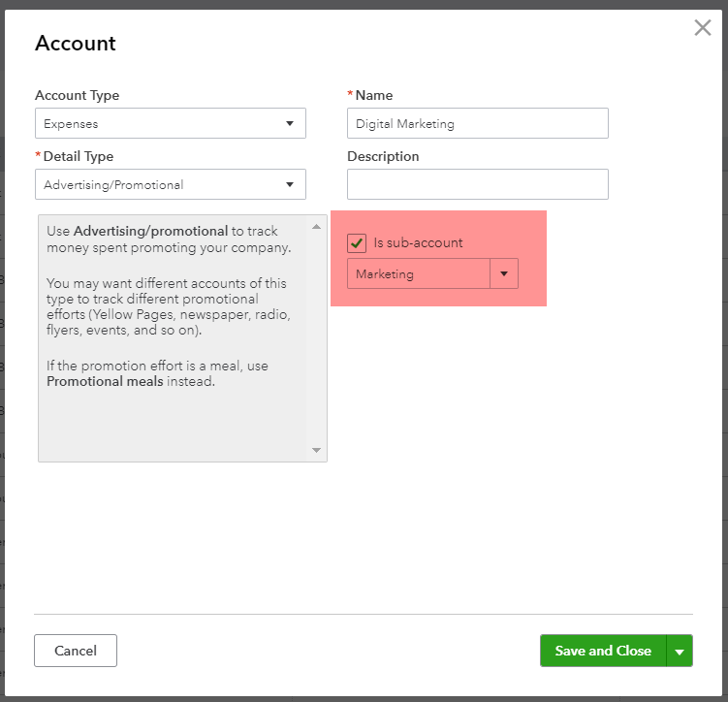This screenshot has width=728, height=702.
Task: Click the Name field containing Digital Marketing
Action: coord(477,124)
